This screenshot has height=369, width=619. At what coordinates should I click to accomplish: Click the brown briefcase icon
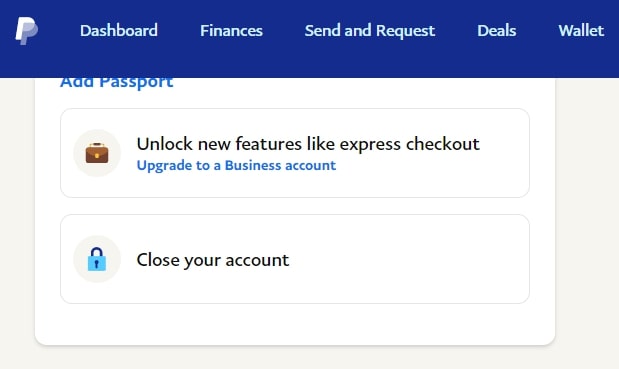pos(97,153)
